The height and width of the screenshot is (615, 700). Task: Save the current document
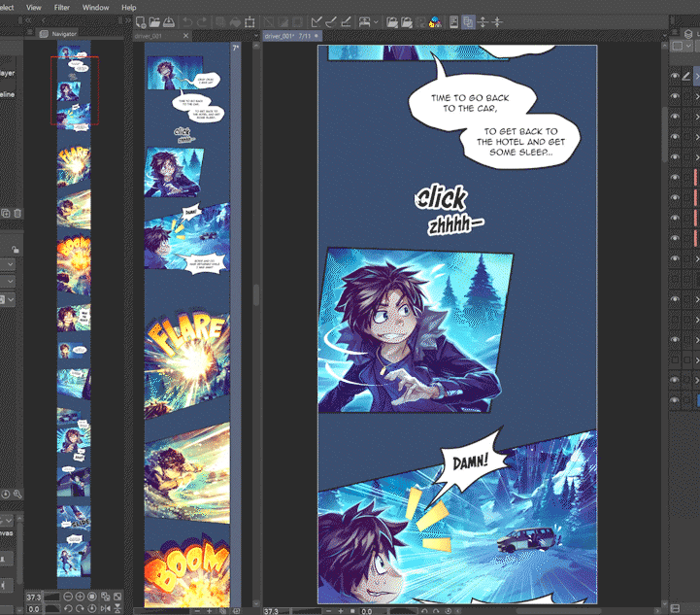pos(169,22)
